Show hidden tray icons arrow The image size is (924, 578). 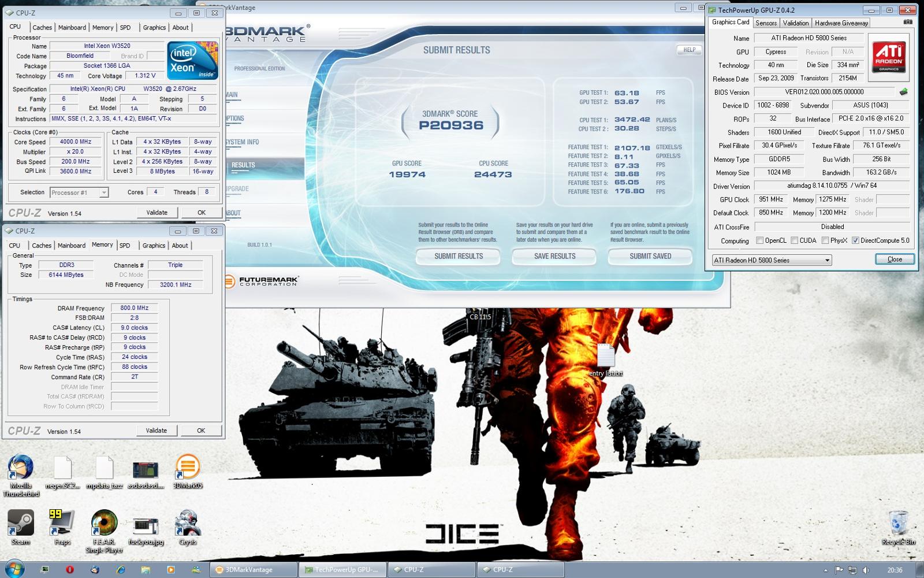(825, 570)
